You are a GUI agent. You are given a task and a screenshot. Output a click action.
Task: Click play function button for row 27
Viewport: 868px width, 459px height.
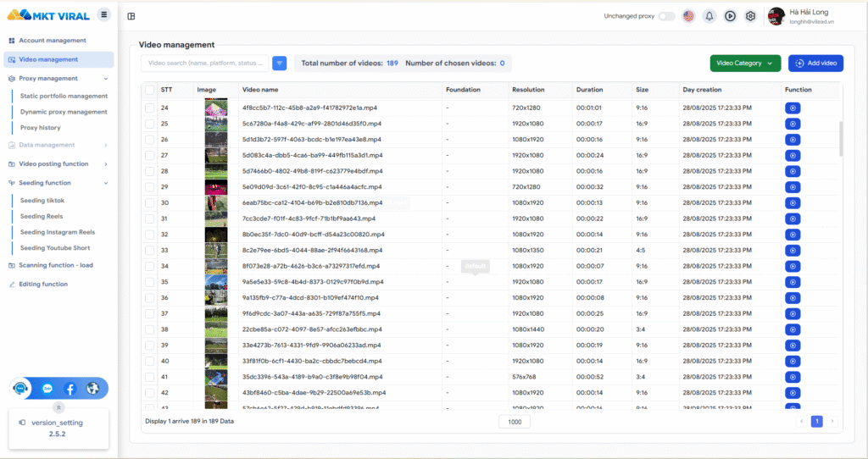point(793,155)
